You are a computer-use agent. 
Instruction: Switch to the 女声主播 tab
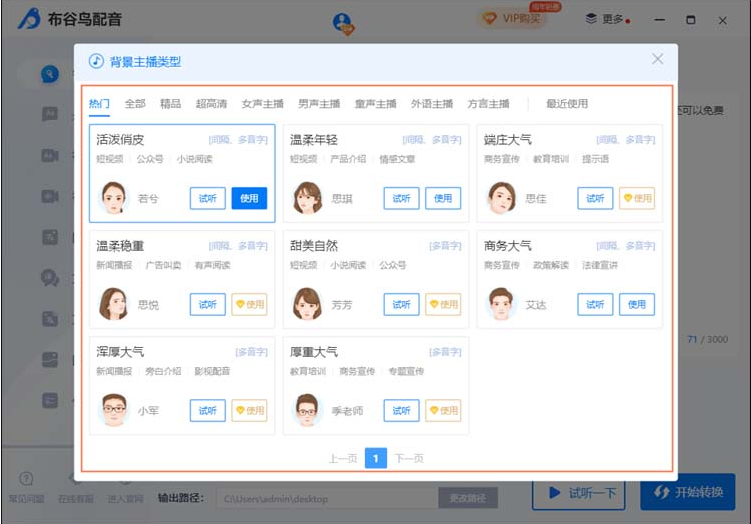262,104
